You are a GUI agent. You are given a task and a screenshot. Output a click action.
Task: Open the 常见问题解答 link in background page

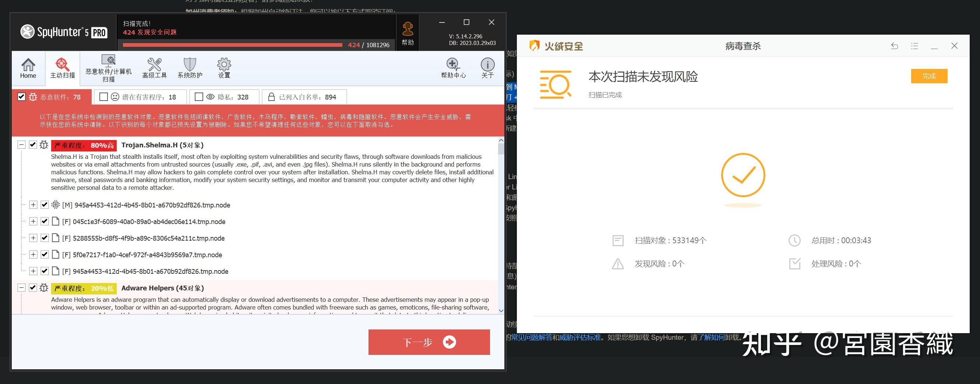tap(532, 337)
